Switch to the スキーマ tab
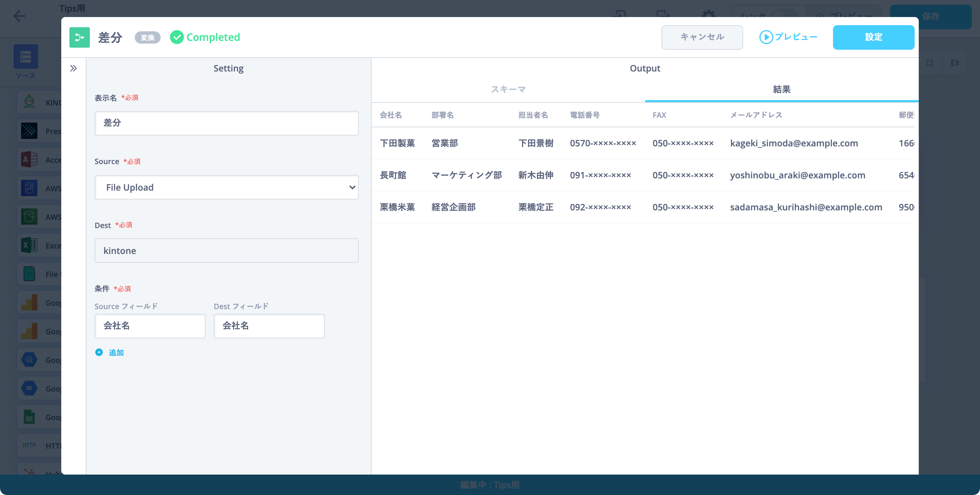 (x=508, y=90)
